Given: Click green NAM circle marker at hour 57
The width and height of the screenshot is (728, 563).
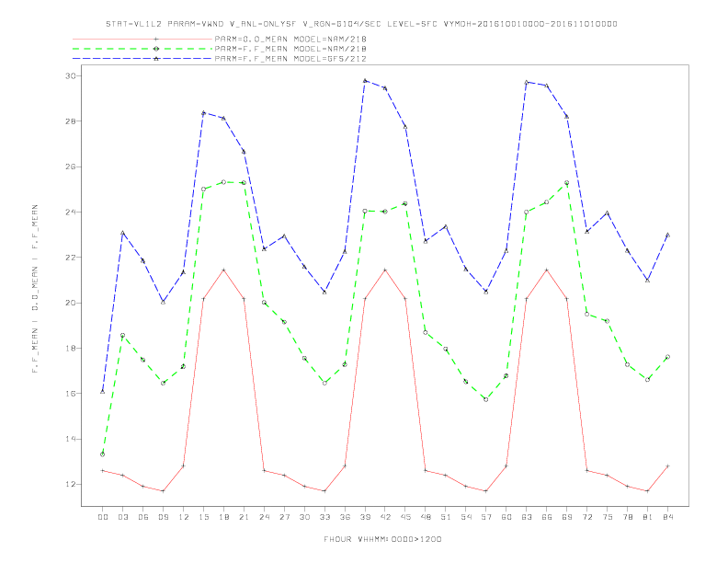Looking at the screenshot, I should 486,399.
